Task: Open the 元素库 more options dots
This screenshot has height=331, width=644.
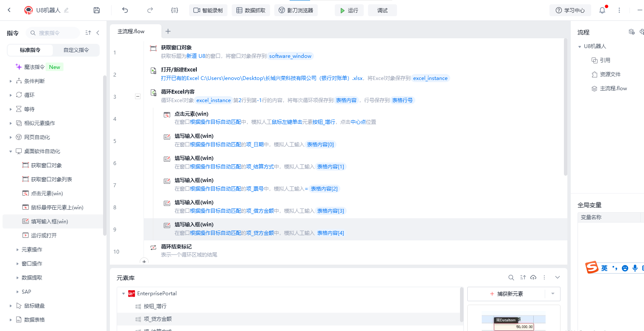Action: [x=544, y=277]
